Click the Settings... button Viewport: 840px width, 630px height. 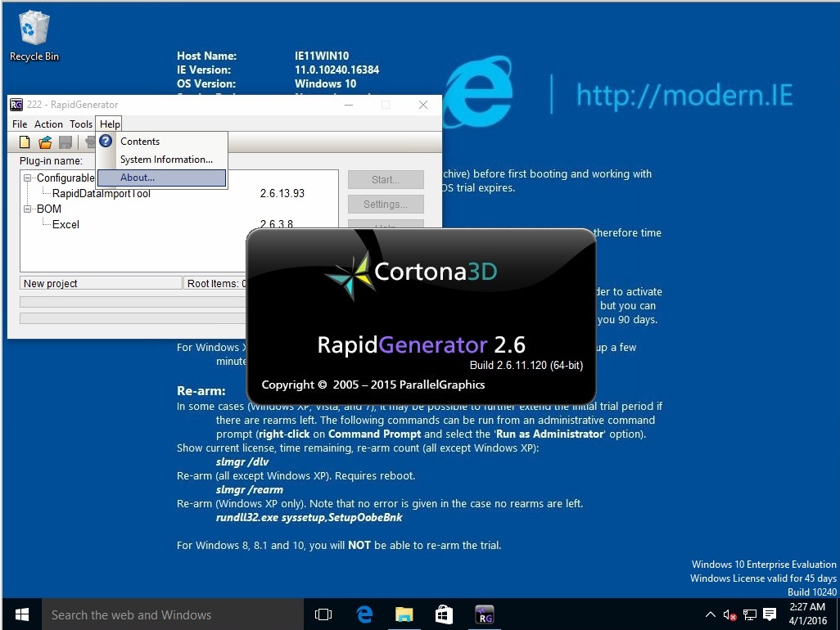point(386,204)
